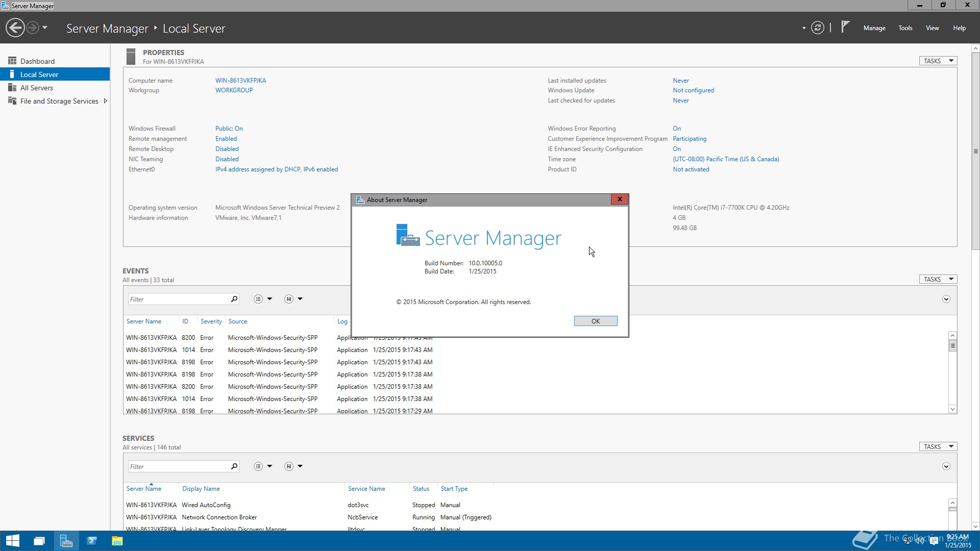The width and height of the screenshot is (980, 551).
Task: Click IE Enhanced Security Configuration On link
Action: coord(676,149)
